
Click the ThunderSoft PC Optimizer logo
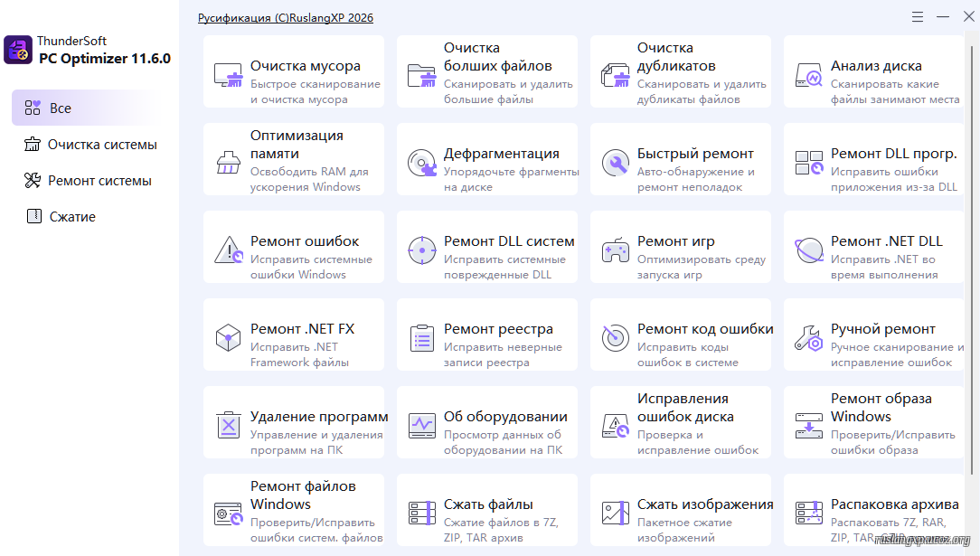coord(18,50)
